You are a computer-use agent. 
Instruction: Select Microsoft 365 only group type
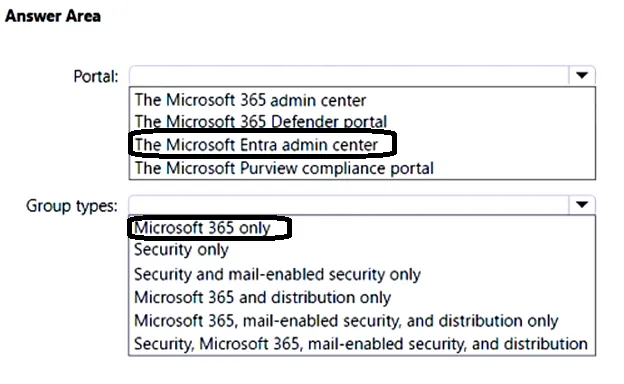[202, 228]
